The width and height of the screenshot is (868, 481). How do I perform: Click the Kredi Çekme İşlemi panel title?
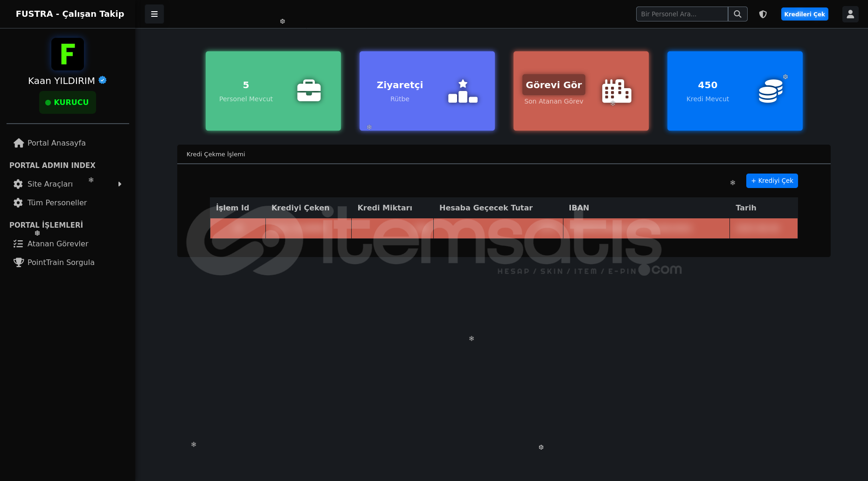click(x=215, y=154)
